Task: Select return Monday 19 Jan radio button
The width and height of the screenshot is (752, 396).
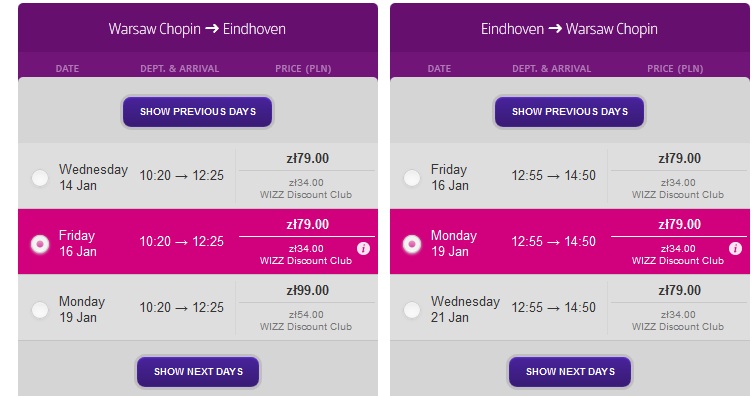Action: [x=411, y=244]
